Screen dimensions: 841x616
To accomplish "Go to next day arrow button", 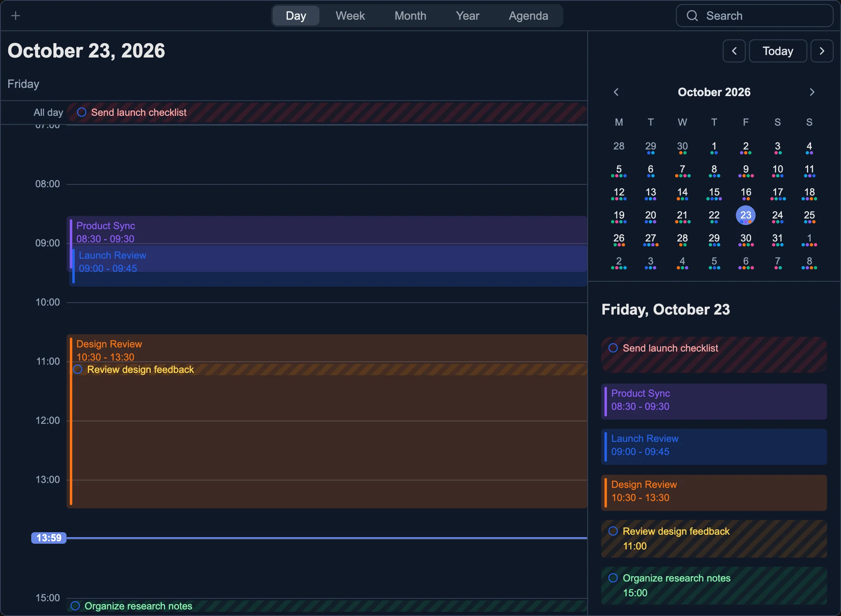I will click(822, 51).
